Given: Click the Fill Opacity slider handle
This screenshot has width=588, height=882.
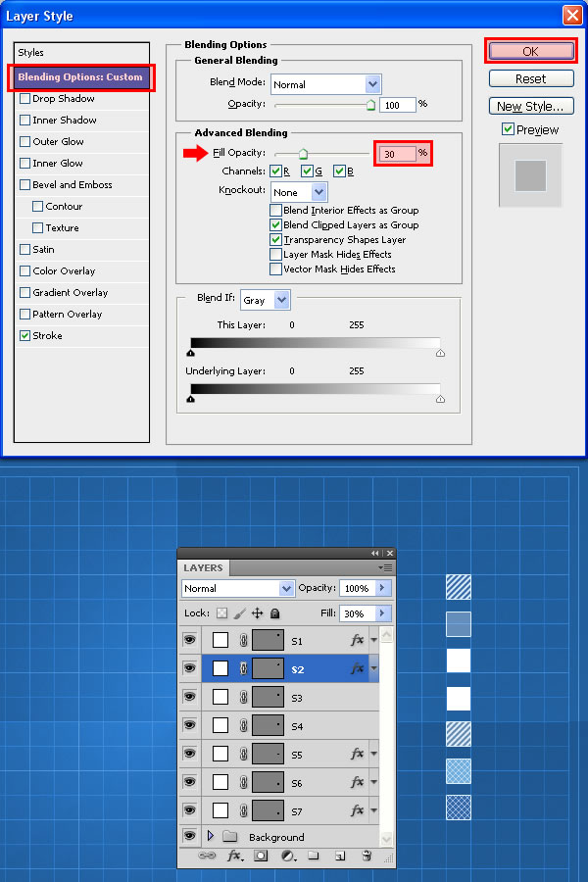Looking at the screenshot, I should (x=303, y=154).
